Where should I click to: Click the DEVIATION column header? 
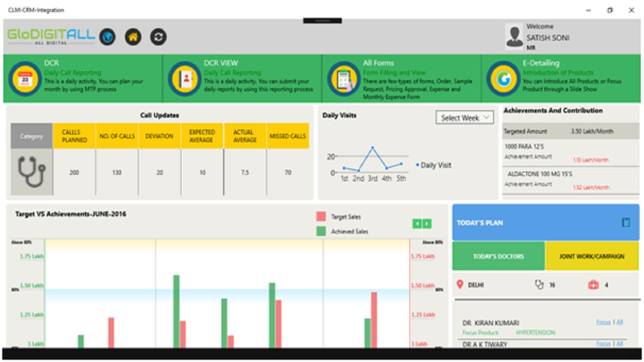coord(159,136)
